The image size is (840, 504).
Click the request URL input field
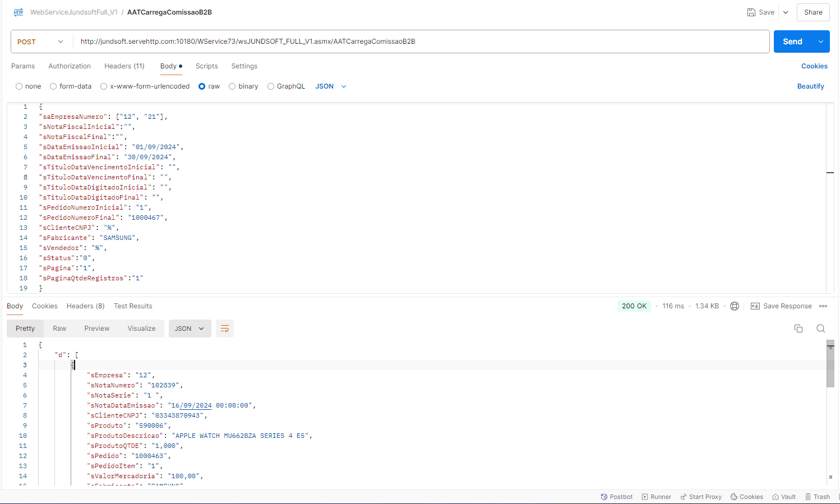tap(421, 41)
